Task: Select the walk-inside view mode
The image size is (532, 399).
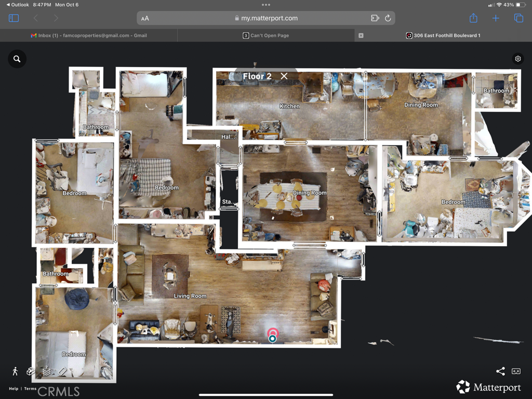Action: point(15,371)
